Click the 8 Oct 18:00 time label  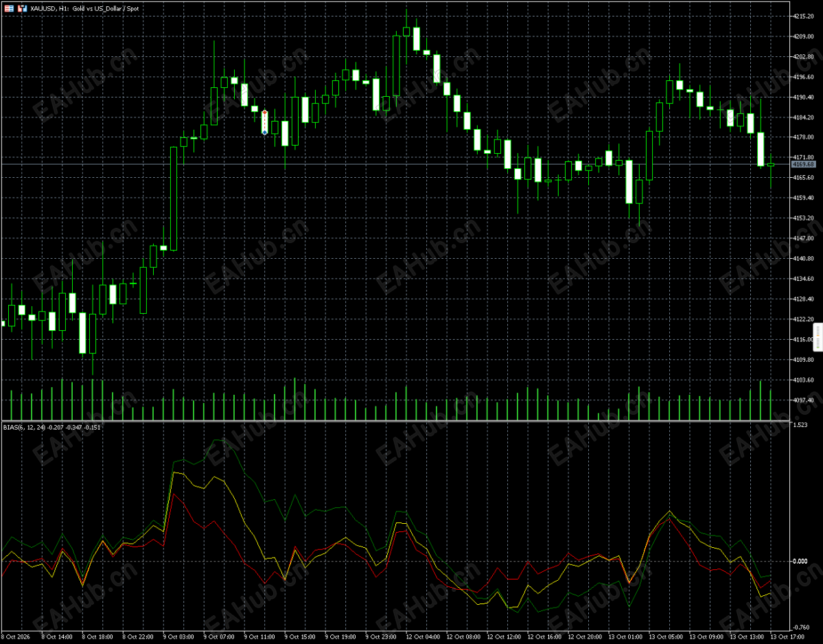[97, 637]
